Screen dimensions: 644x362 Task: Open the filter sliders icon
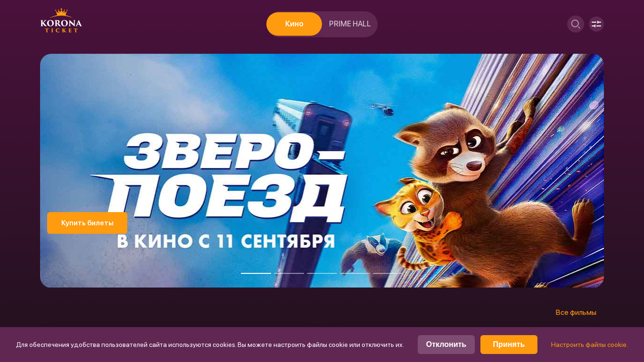pos(596,24)
